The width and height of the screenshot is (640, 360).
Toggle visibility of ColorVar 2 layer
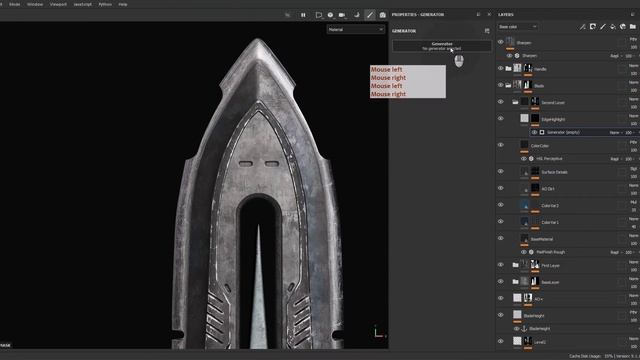[500, 205]
